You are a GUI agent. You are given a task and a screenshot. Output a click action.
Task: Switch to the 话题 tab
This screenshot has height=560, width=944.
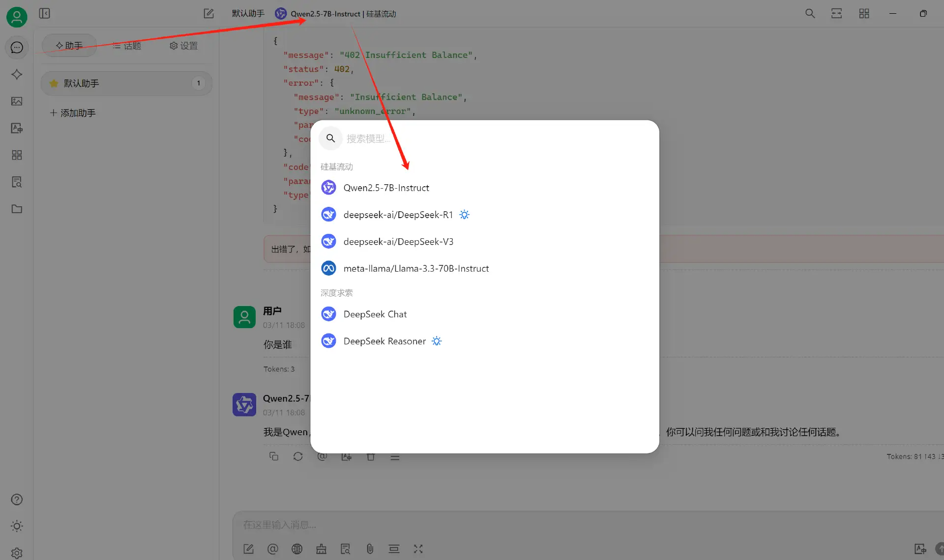pos(127,46)
